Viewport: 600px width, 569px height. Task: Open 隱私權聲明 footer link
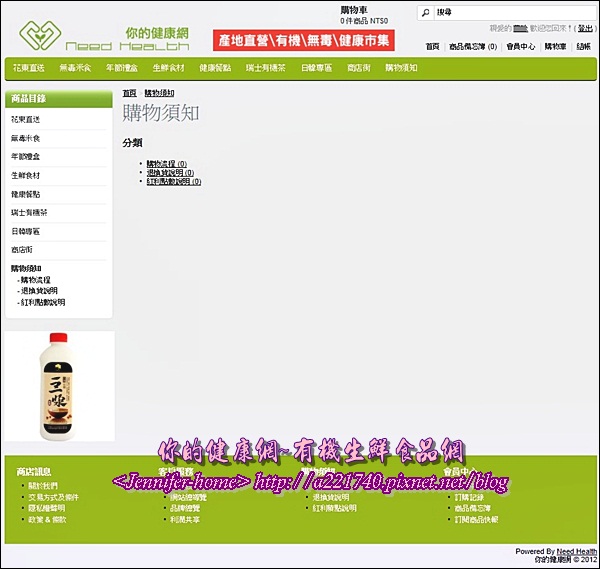coord(47,508)
